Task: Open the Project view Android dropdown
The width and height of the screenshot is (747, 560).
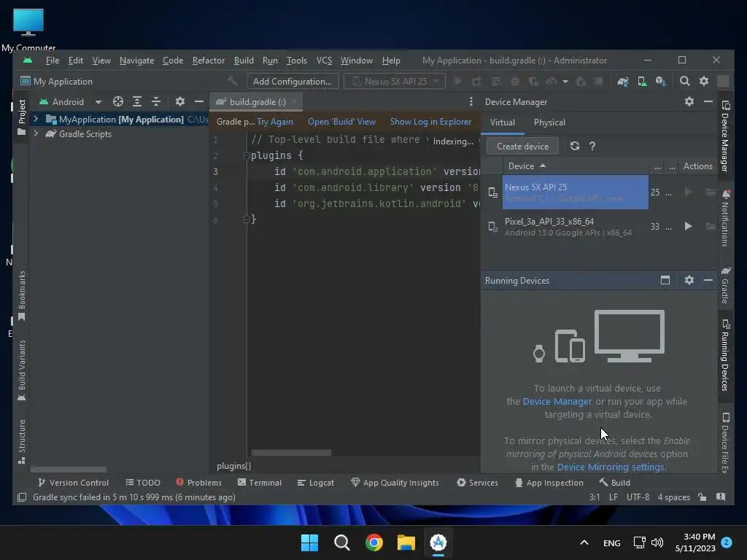Action: pyautogui.click(x=71, y=102)
